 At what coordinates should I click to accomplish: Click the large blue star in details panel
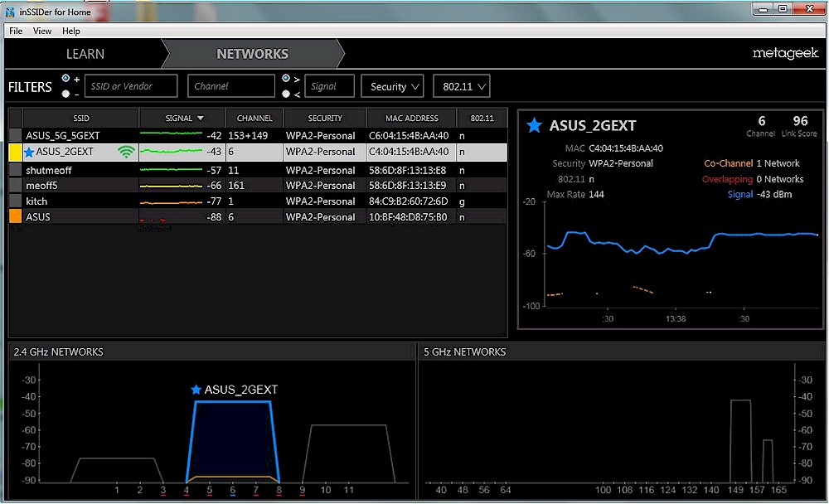[534, 125]
